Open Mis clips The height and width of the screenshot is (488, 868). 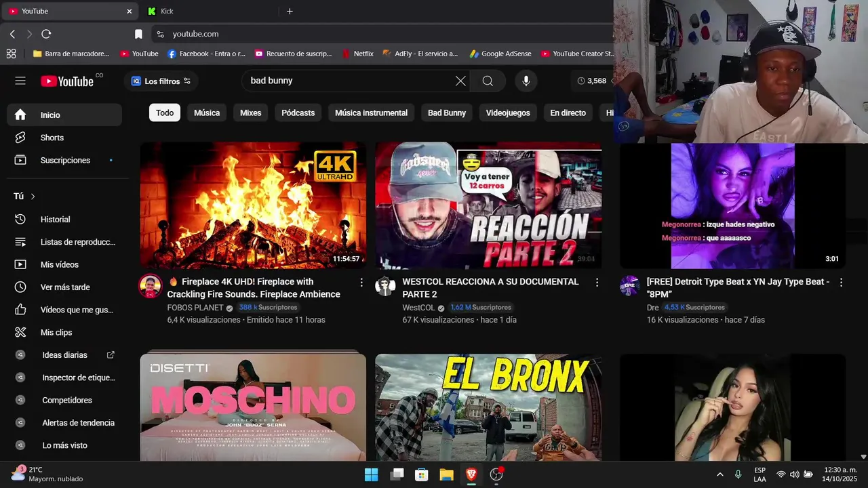[x=64, y=332]
